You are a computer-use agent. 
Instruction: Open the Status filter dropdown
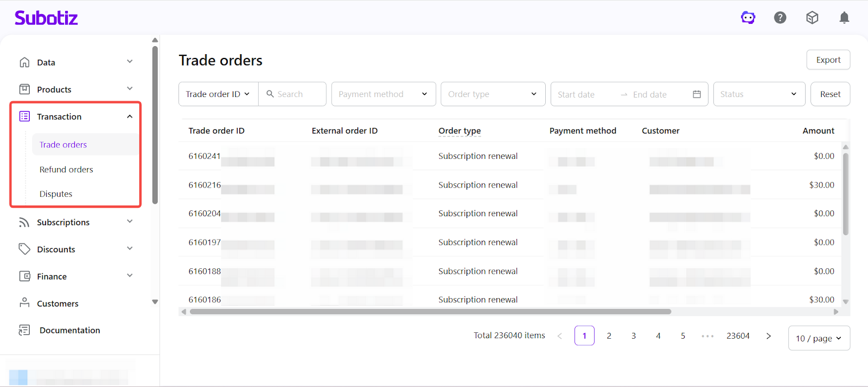(758, 94)
